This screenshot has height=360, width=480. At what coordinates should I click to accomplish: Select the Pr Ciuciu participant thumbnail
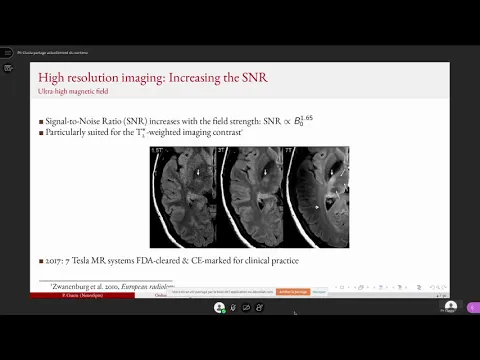pyautogui.click(x=450, y=307)
